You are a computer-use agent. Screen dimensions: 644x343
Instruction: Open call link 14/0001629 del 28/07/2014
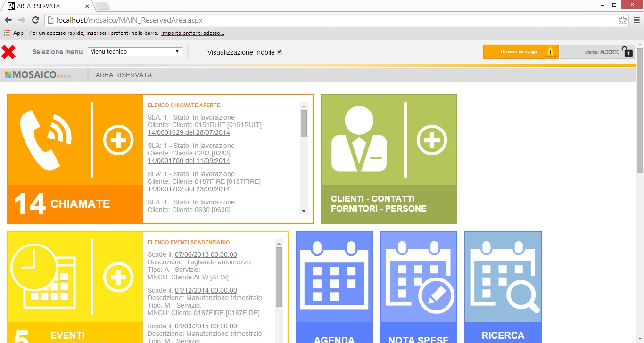tap(189, 133)
